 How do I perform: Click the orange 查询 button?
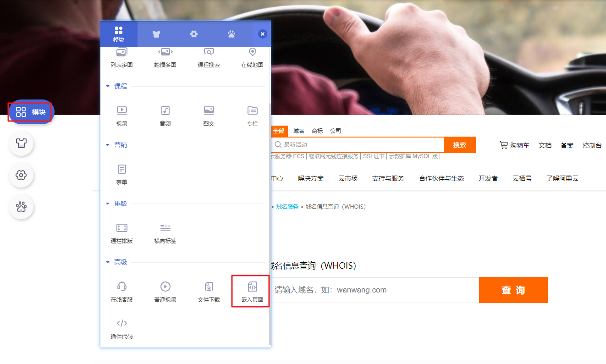(x=513, y=290)
